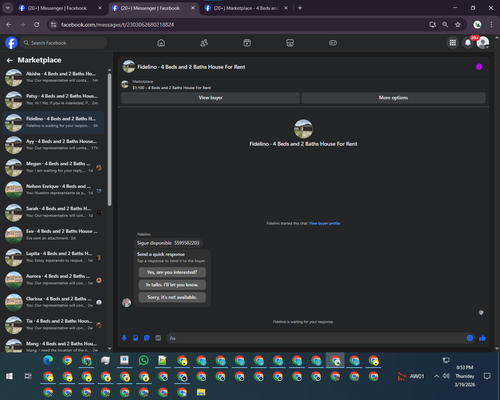This screenshot has height=400, width=500.
Task: Open the emoji picker in message box
Action: pyautogui.click(x=470, y=338)
